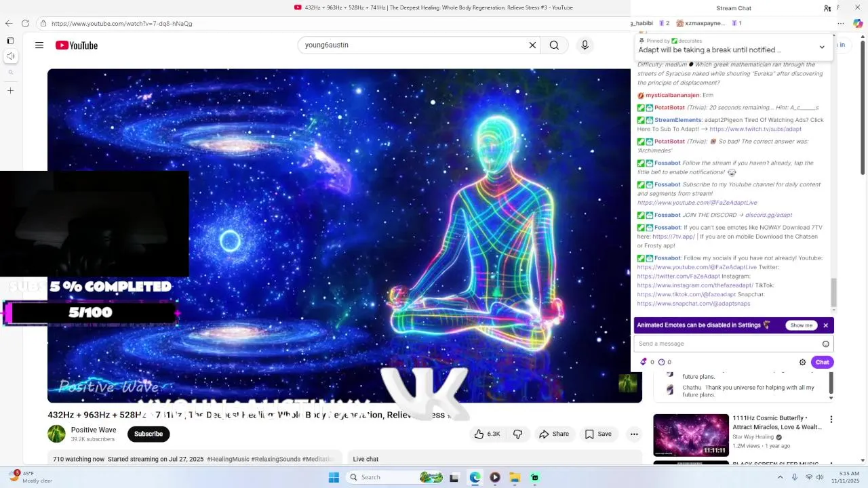Open the Star Way Healing channel name
This screenshot has width=868, height=488.
point(753,437)
